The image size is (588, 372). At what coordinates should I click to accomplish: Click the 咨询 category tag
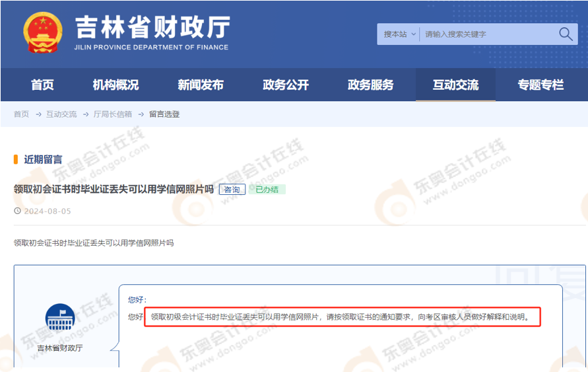coord(232,190)
